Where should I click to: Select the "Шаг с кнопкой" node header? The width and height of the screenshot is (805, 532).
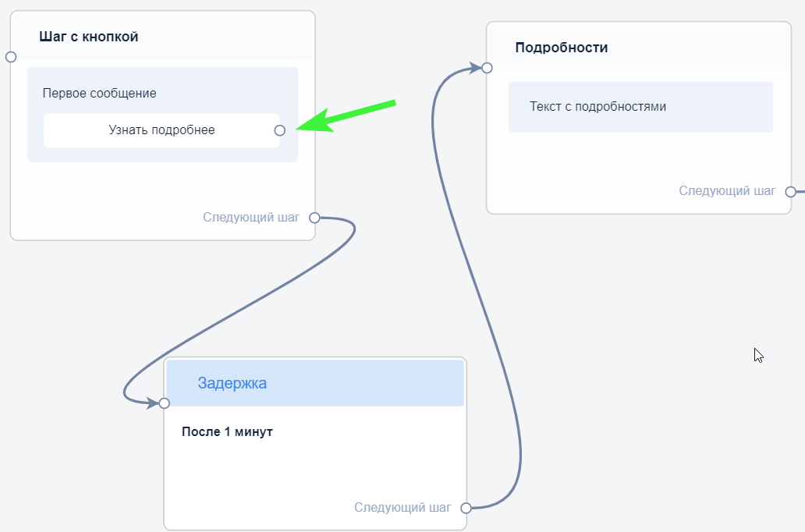pos(89,37)
